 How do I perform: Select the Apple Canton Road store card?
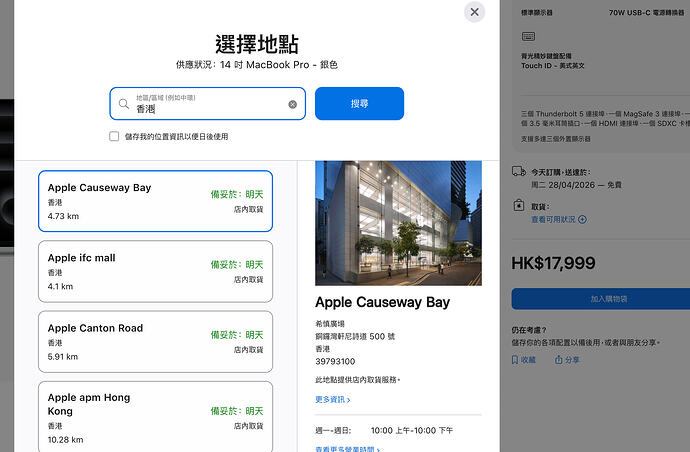[155, 342]
